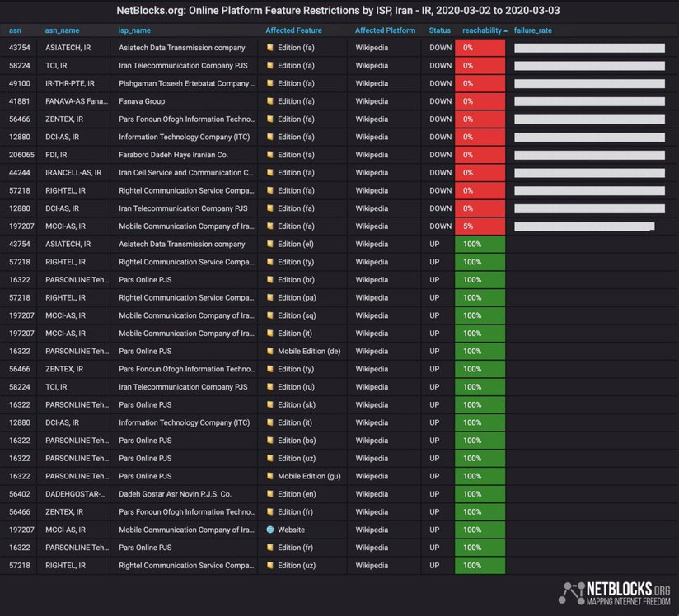The width and height of the screenshot is (679, 616).
Task: Click 0% red cell in FANAVA row
Action: (x=480, y=101)
